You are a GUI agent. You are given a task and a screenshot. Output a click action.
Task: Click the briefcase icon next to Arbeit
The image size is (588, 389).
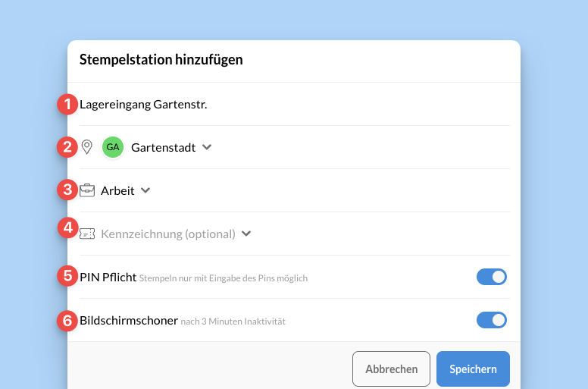[x=87, y=190]
